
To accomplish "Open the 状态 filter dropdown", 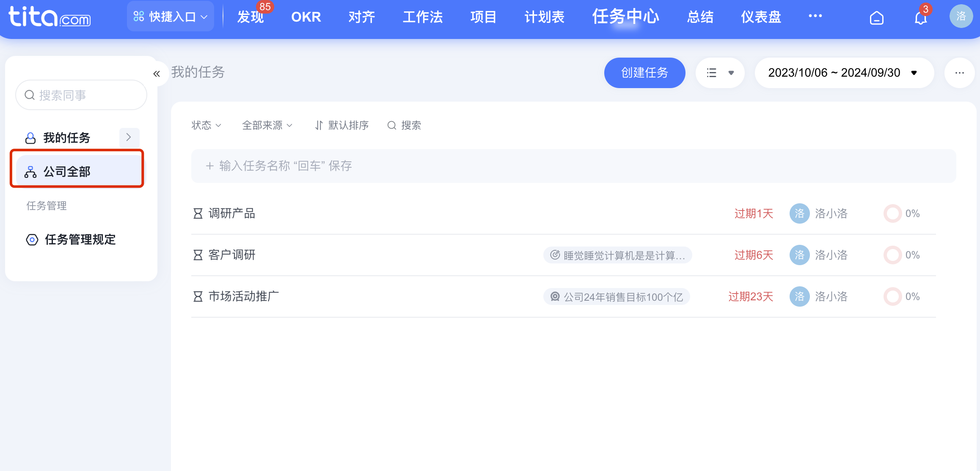I will (206, 125).
